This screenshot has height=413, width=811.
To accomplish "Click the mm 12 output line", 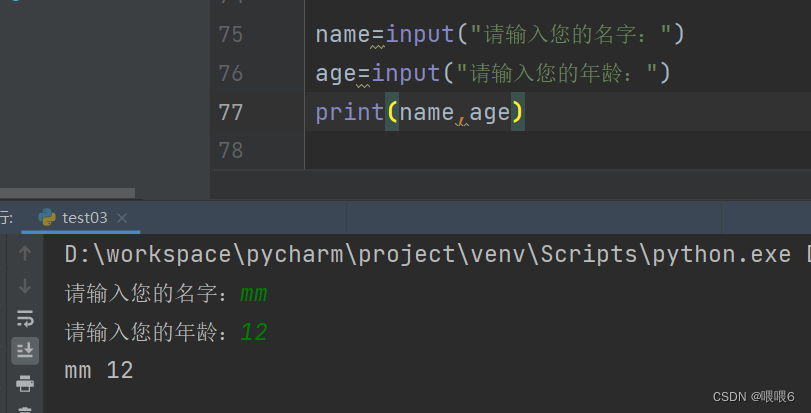I will [x=99, y=370].
